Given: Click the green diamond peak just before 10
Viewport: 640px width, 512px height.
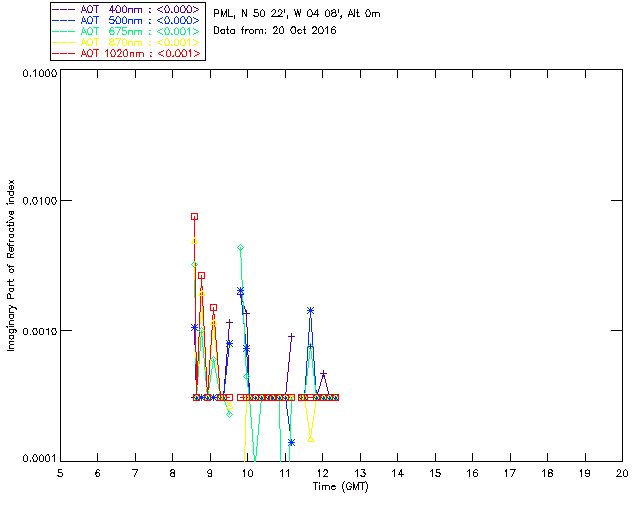Looking at the screenshot, I should [x=240, y=247].
